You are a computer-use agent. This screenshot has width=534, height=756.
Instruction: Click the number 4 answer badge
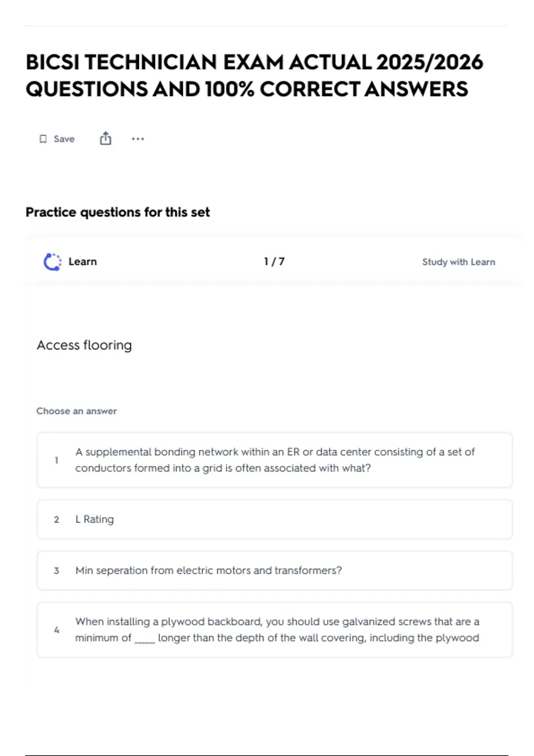click(x=57, y=630)
